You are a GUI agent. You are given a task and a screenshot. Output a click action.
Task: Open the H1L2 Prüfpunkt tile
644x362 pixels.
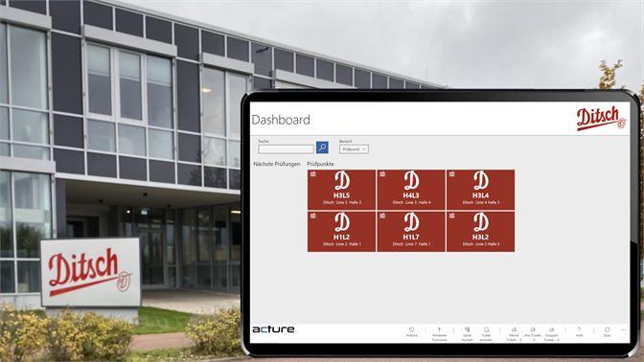click(342, 232)
